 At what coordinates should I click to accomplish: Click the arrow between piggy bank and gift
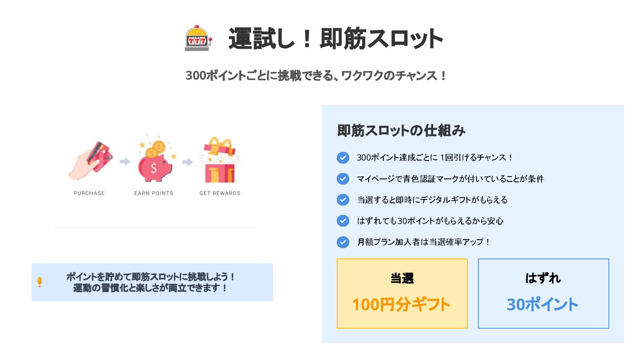(x=188, y=162)
